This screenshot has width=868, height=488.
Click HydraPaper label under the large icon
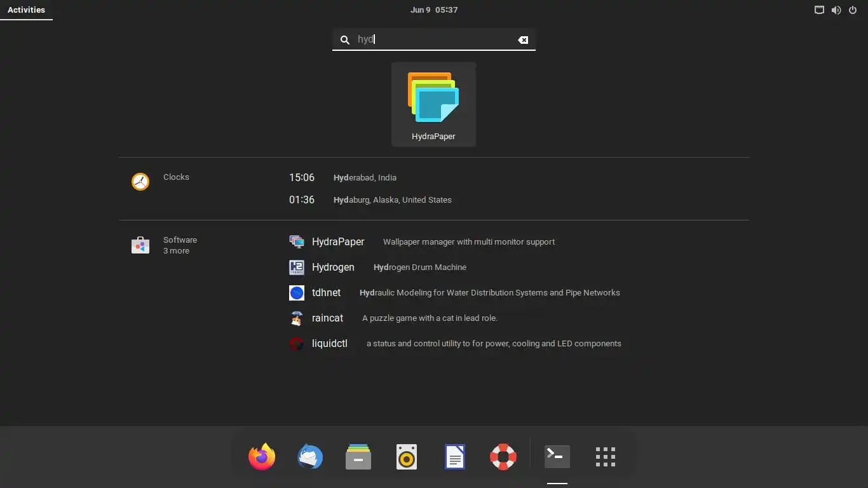point(433,136)
